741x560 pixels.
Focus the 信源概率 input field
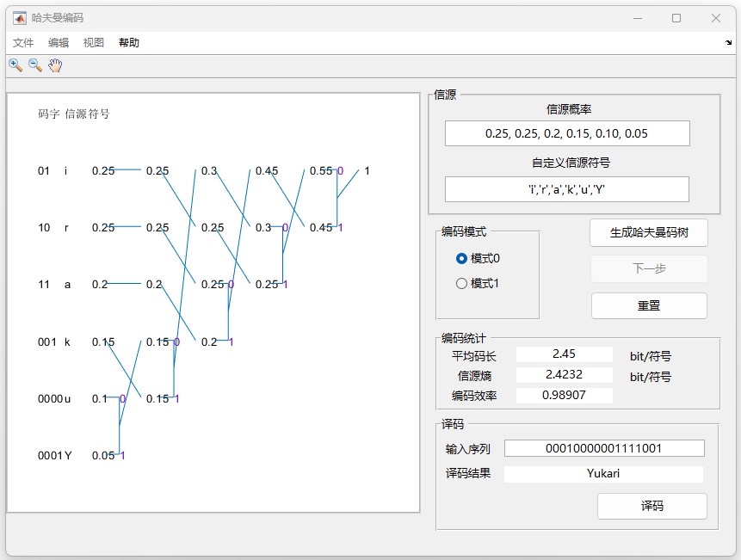[567, 133]
